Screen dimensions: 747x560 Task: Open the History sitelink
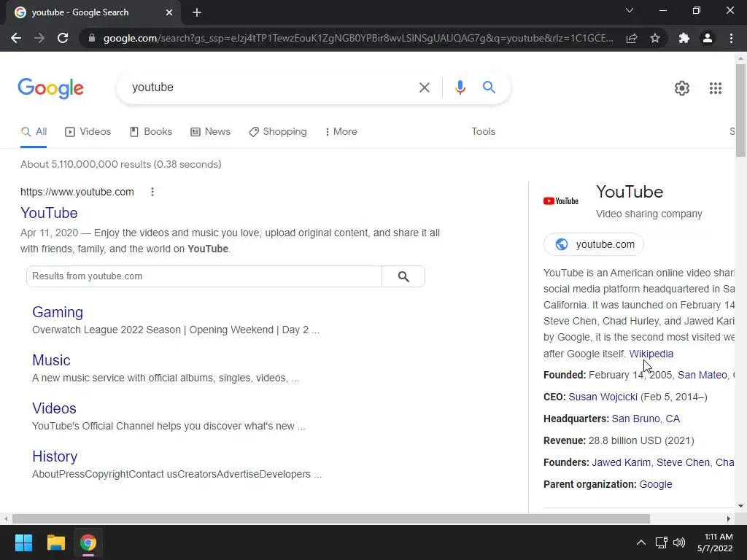point(55,456)
